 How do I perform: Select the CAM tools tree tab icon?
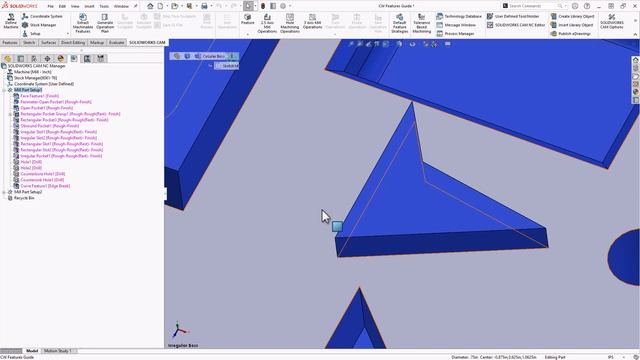point(100,59)
